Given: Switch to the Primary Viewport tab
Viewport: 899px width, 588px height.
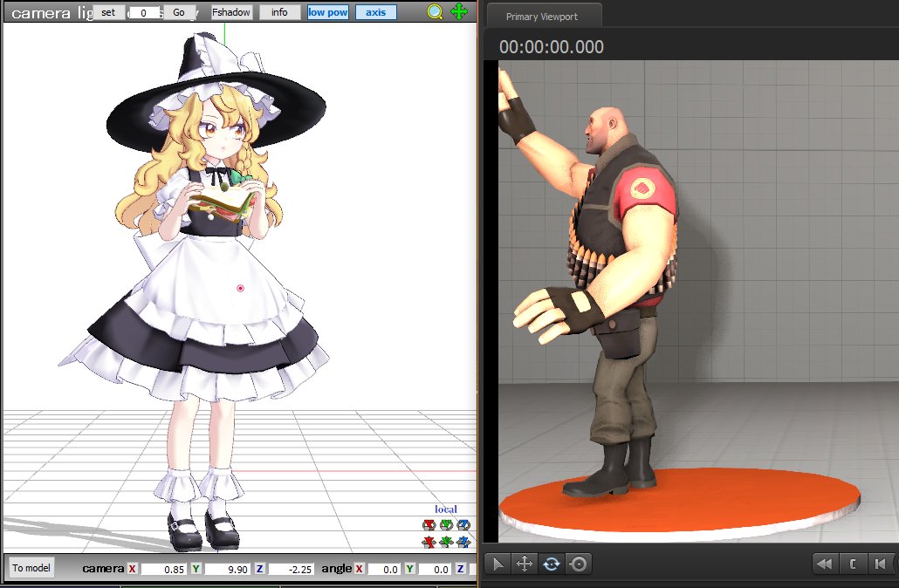Looking at the screenshot, I should point(541,17).
